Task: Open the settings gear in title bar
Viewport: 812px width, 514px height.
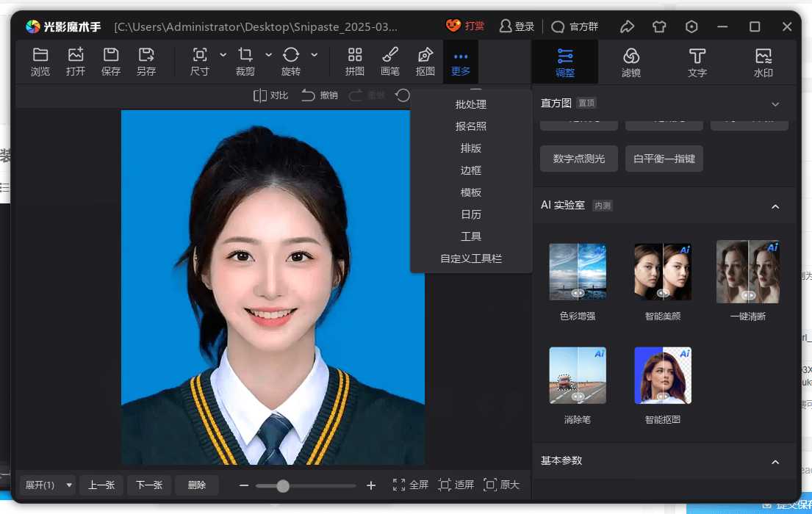Action: click(x=691, y=26)
